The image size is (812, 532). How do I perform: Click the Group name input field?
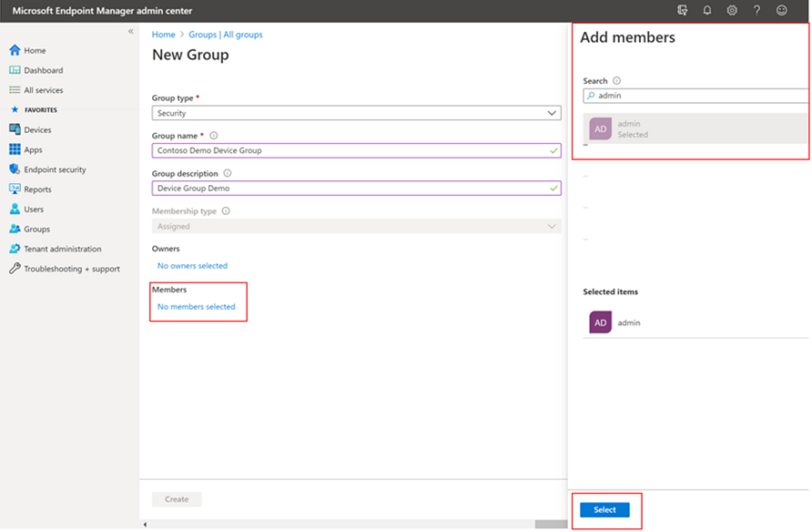pos(356,150)
